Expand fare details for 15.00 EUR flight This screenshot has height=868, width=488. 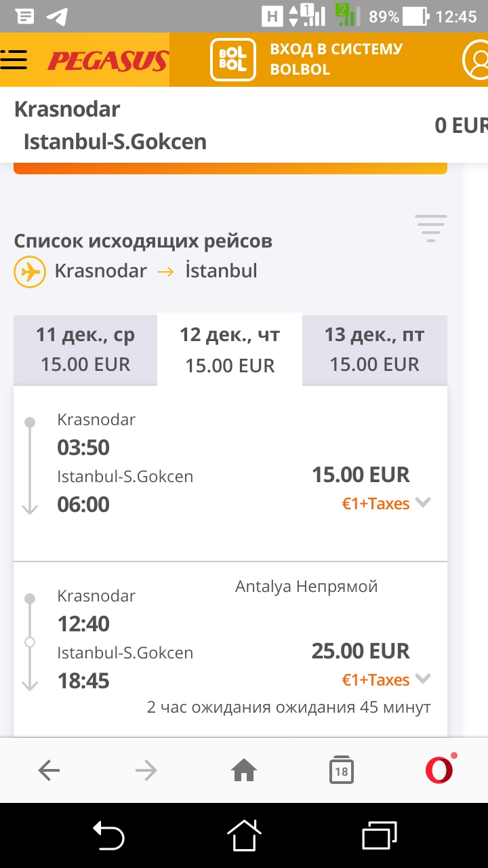click(424, 502)
